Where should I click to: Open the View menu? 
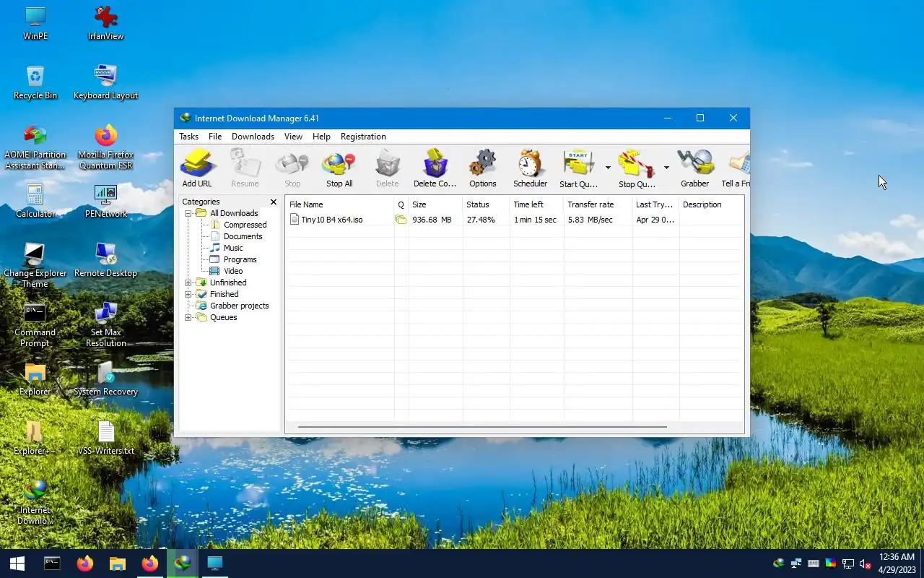click(x=293, y=137)
